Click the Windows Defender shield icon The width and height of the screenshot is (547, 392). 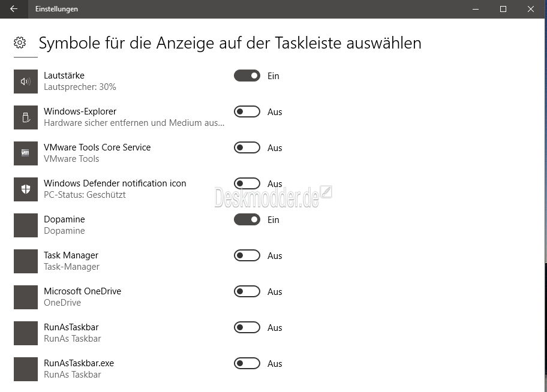26,189
